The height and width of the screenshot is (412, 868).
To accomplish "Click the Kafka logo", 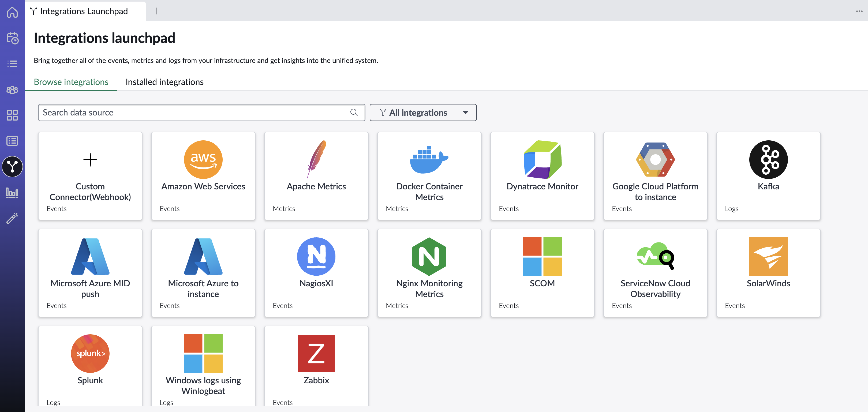I will (769, 159).
